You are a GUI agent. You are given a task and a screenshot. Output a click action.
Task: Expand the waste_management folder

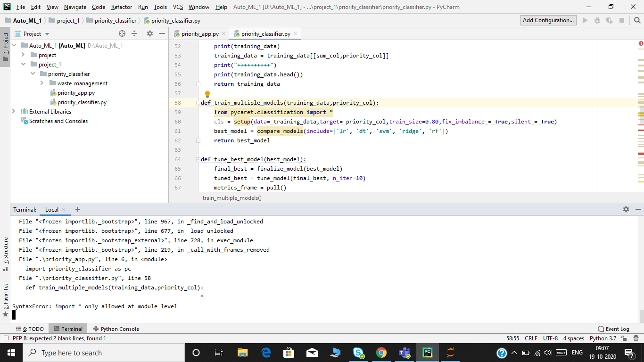click(x=41, y=83)
